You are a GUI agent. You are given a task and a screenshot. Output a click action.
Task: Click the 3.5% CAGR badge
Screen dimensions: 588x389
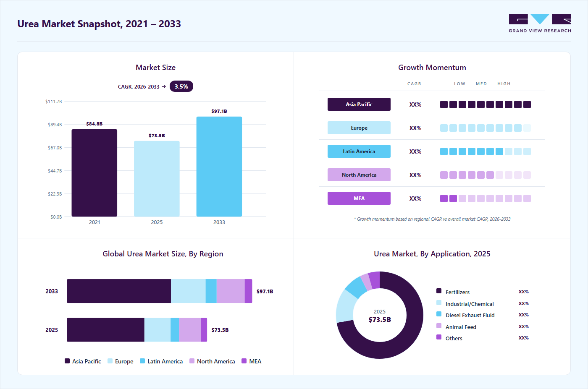point(181,86)
